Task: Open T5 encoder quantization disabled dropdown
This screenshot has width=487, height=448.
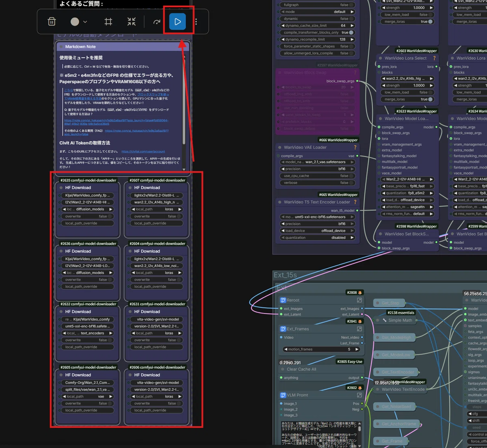Action: click(x=317, y=238)
